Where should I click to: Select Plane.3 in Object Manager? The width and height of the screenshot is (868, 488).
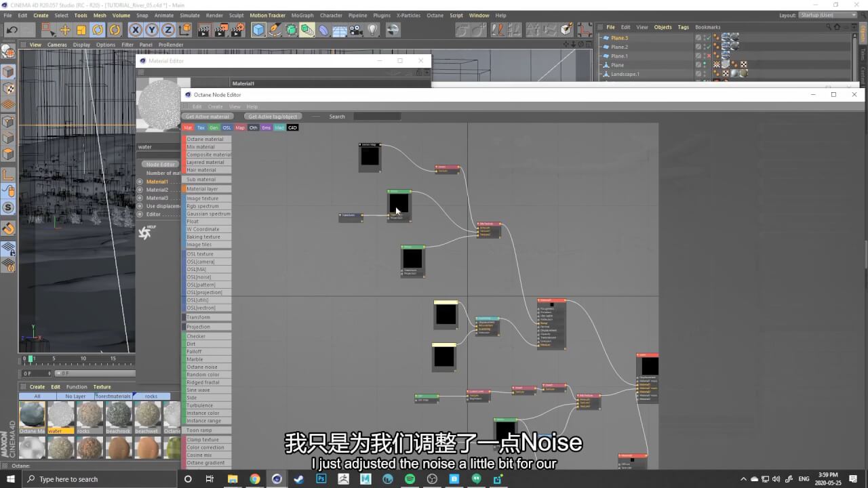(x=619, y=38)
